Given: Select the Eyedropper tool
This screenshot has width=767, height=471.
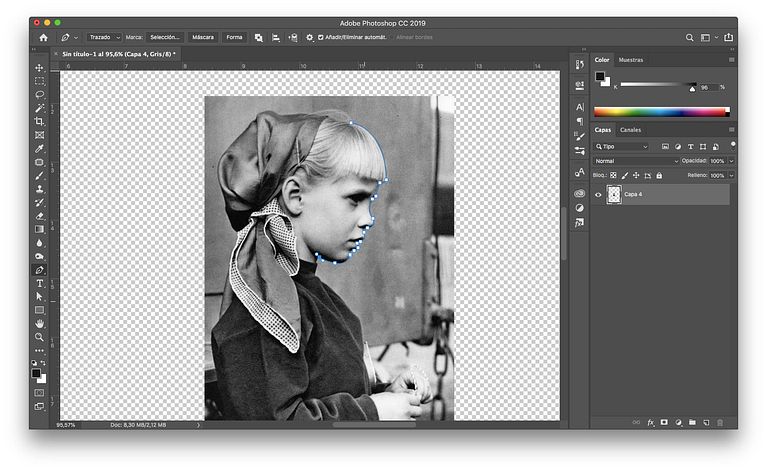Looking at the screenshot, I should (40, 148).
